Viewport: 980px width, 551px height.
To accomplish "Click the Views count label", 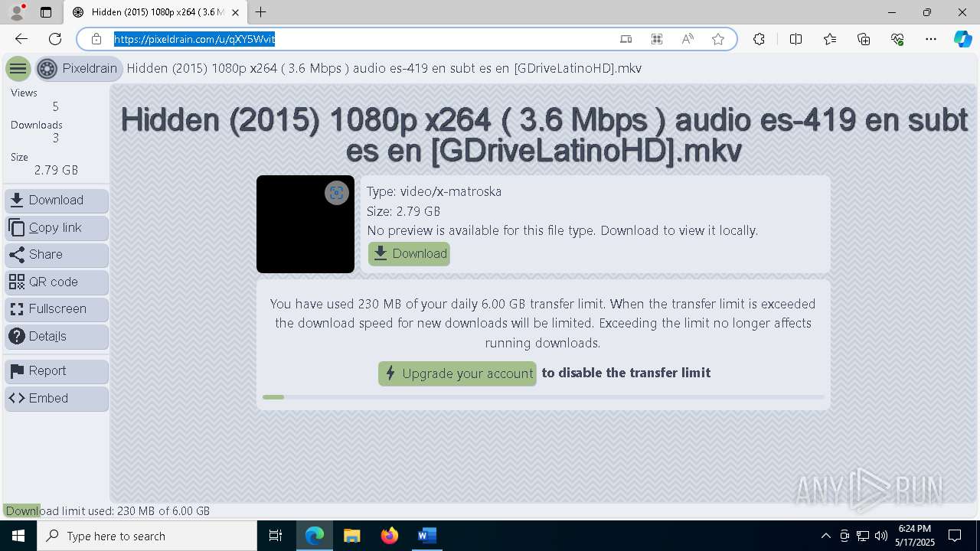I will [x=24, y=93].
